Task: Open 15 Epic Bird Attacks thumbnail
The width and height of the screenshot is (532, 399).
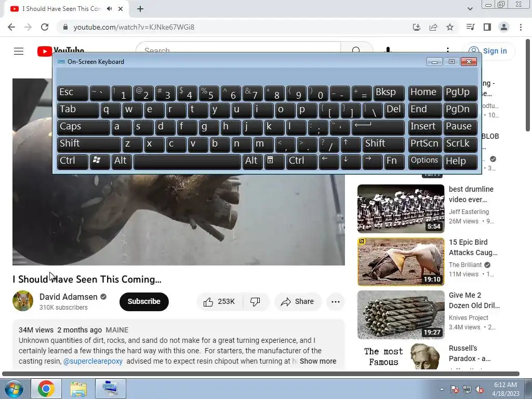Action: pyautogui.click(x=401, y=262)
